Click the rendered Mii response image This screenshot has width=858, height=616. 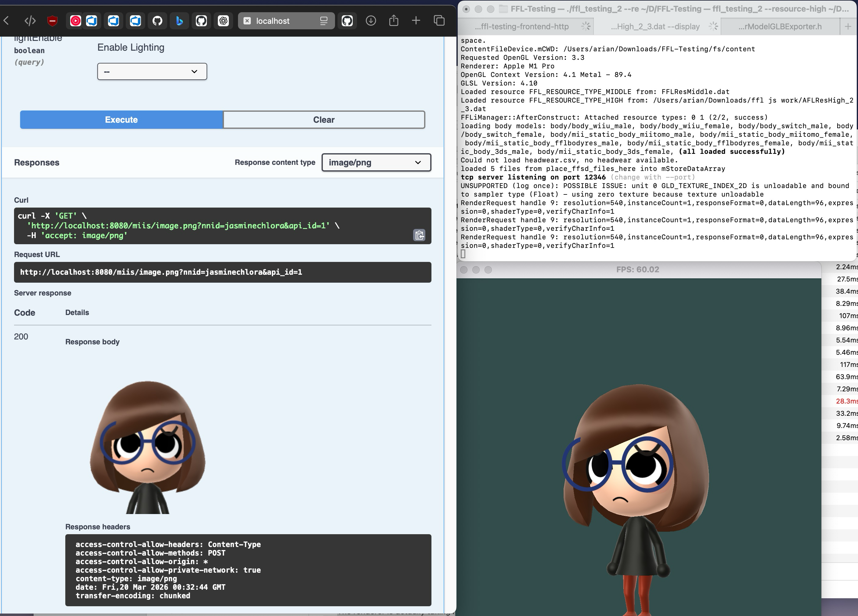pyautogui.click(x=148, y=447)
